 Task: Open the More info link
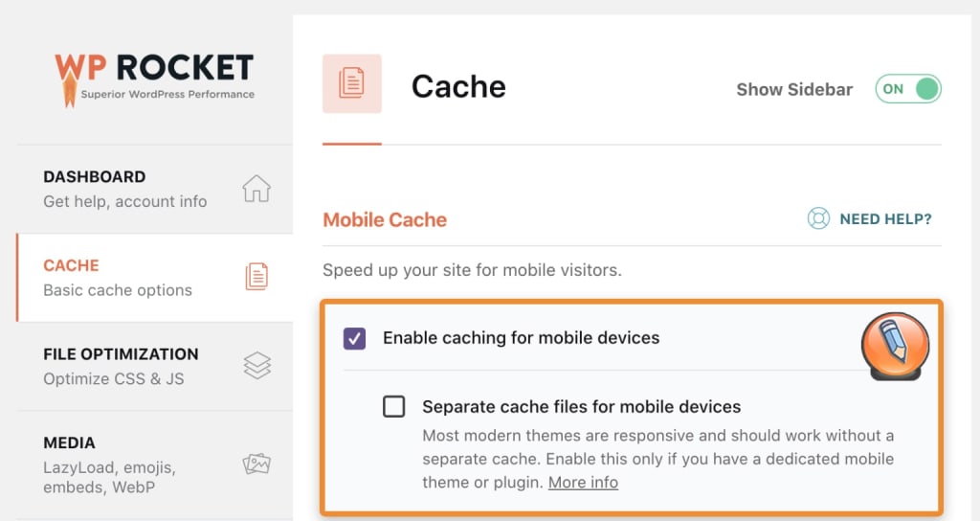point(583,482)
